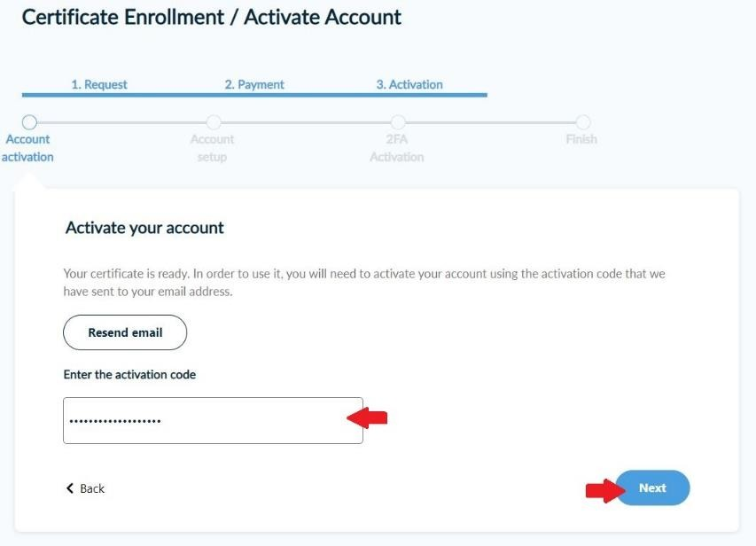Select the 2FA Activation step label
Viewport: 756px width, 546px height.
click(397, 148)
